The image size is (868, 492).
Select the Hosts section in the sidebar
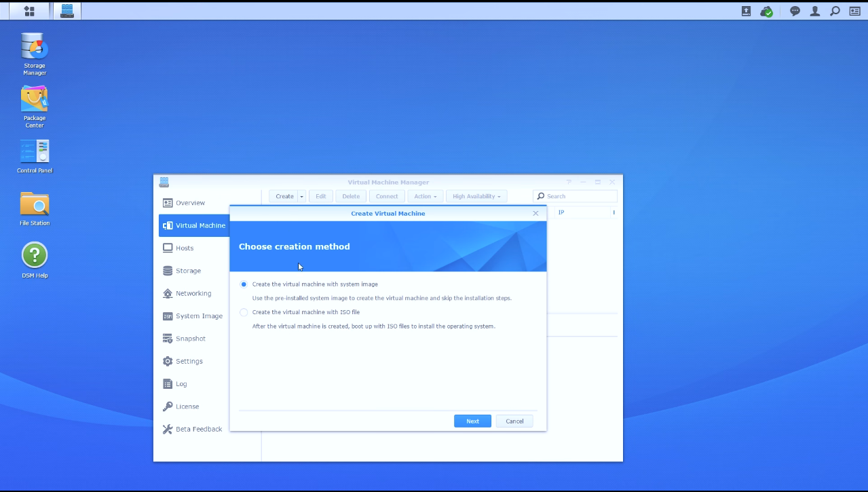tap(183, 248)
